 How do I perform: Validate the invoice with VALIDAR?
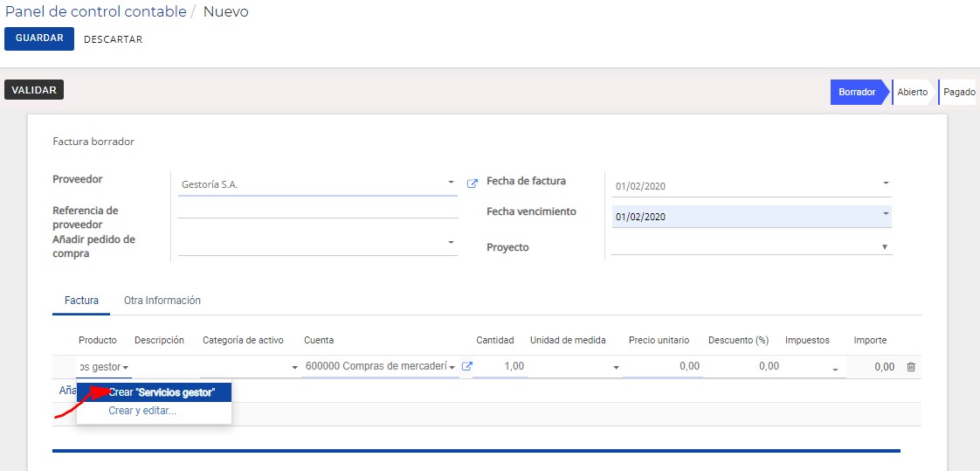point(34,90)
